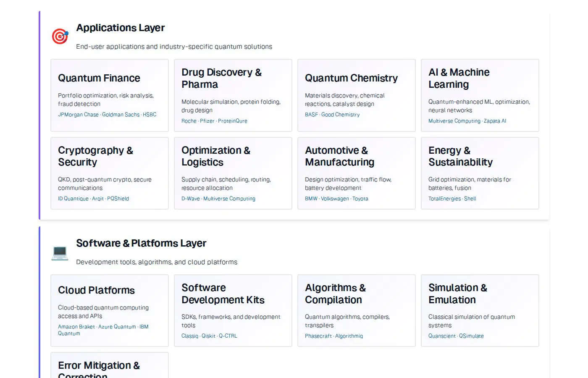Screen dimensions: 588x378
Task: Click the Amazon Braket · Azure Quantum text
Action: 97,327
